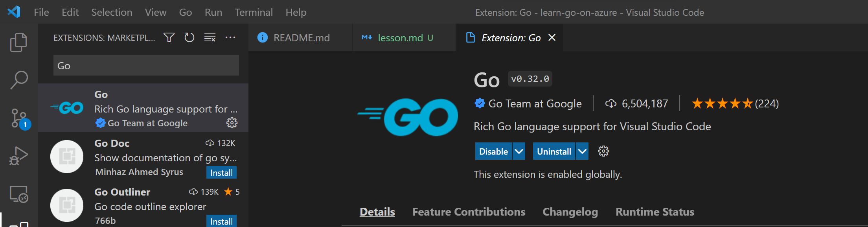Click the extensions search field containing Go

[146, 65]
